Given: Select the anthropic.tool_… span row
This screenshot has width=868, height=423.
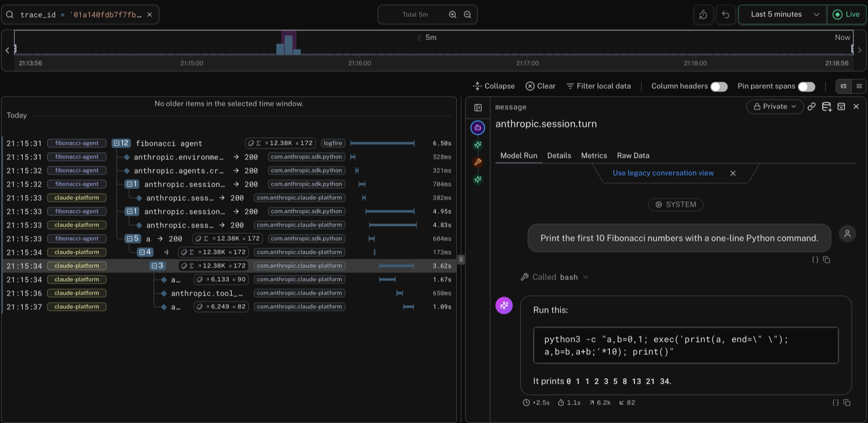Looking at the screenshot, I should (x=228, y=293).
